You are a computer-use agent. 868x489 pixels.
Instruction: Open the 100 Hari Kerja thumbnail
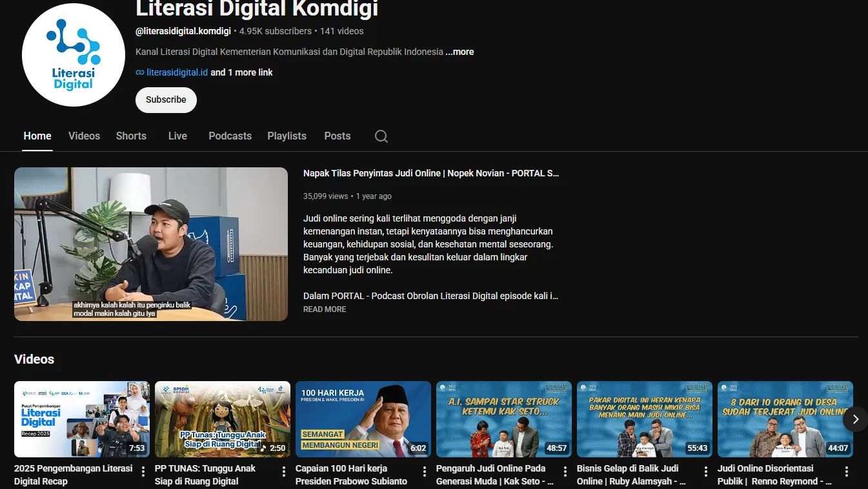[363, 419]
